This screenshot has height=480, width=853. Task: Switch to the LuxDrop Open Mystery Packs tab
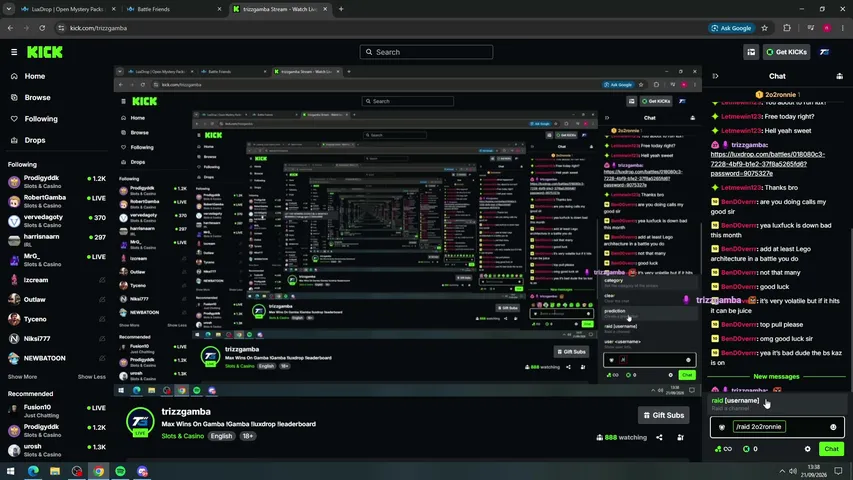click(x=67, y=9)
